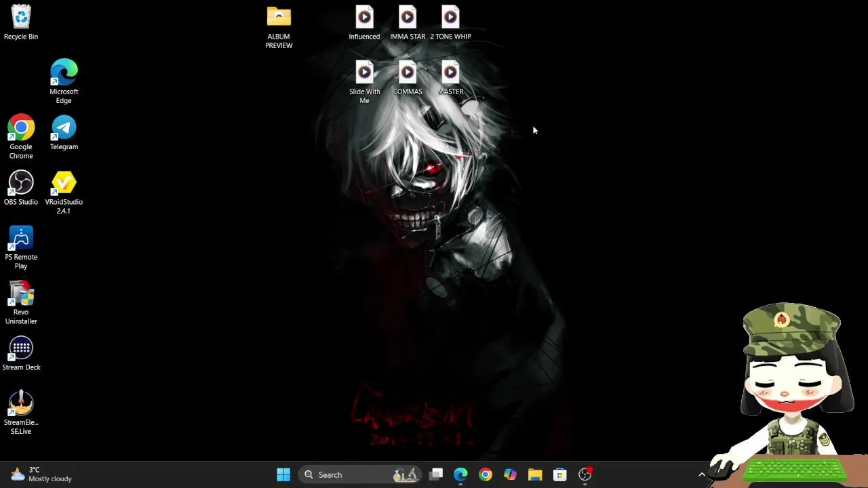
Task: Switch to OBS Studio on the taskbar
Action: [x=585, y=474]
